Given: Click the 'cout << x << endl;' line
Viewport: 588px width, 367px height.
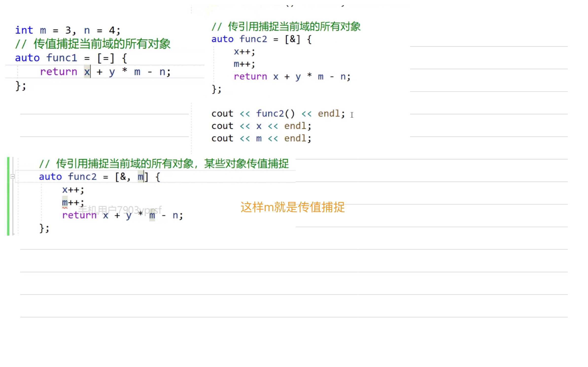Looking at the screenshot, I should point(261,126).
